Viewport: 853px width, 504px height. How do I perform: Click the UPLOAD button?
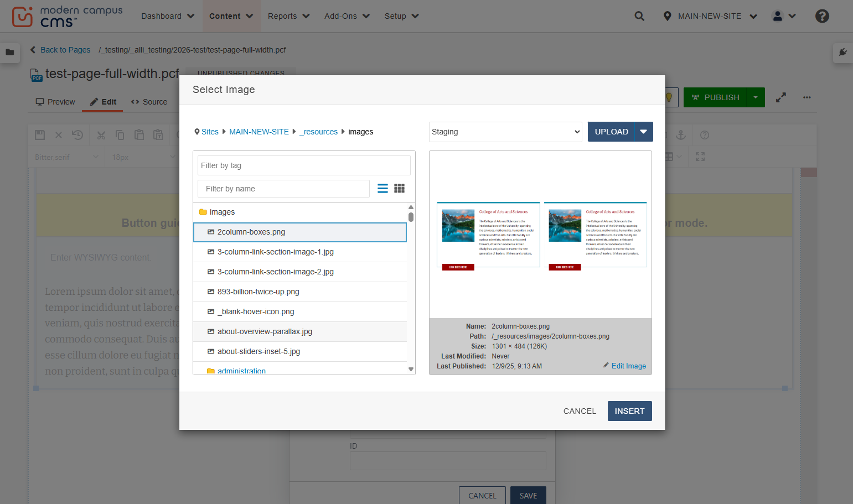[x=611, y=132]
